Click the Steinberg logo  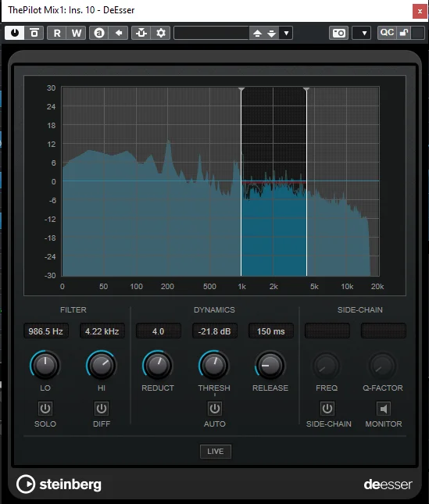tap(59, 484)
